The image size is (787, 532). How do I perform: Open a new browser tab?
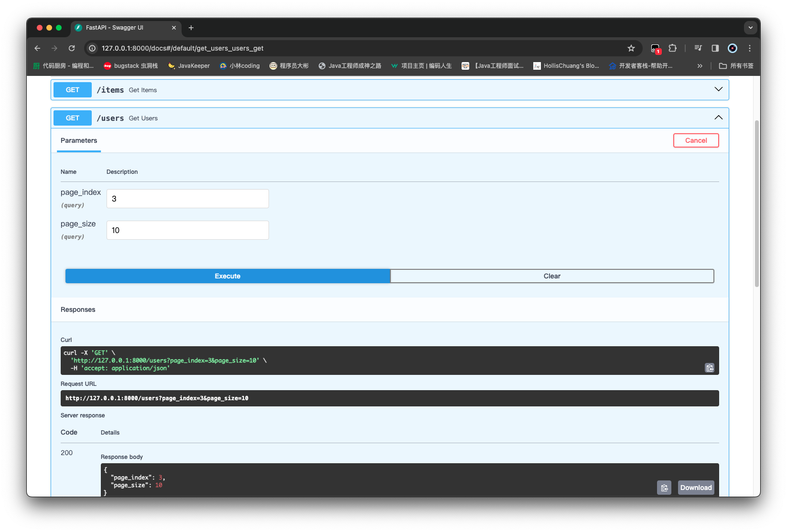click(191, 28)
